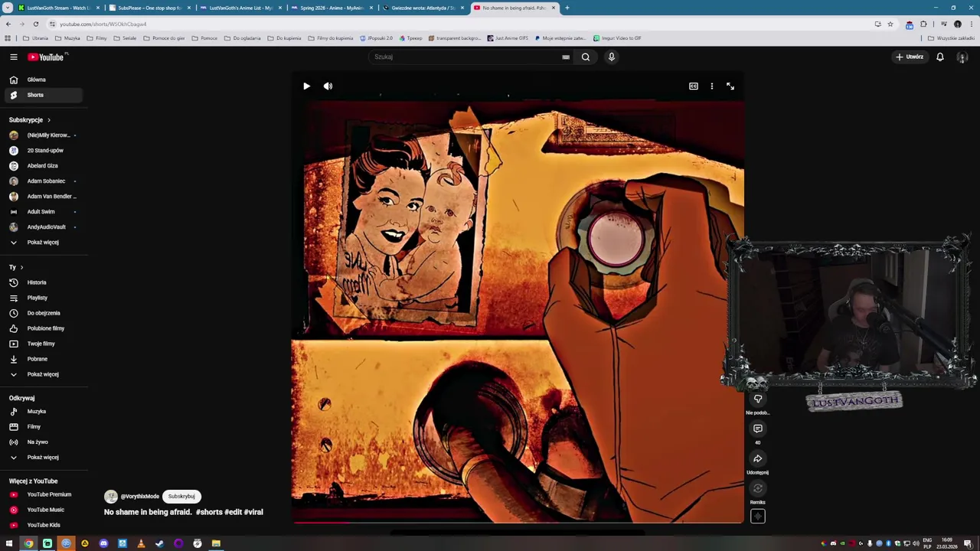The height and width of the screenshot is (551, 980).
Task: Open YouTube Kids link
Action: [x=44, y=525]
